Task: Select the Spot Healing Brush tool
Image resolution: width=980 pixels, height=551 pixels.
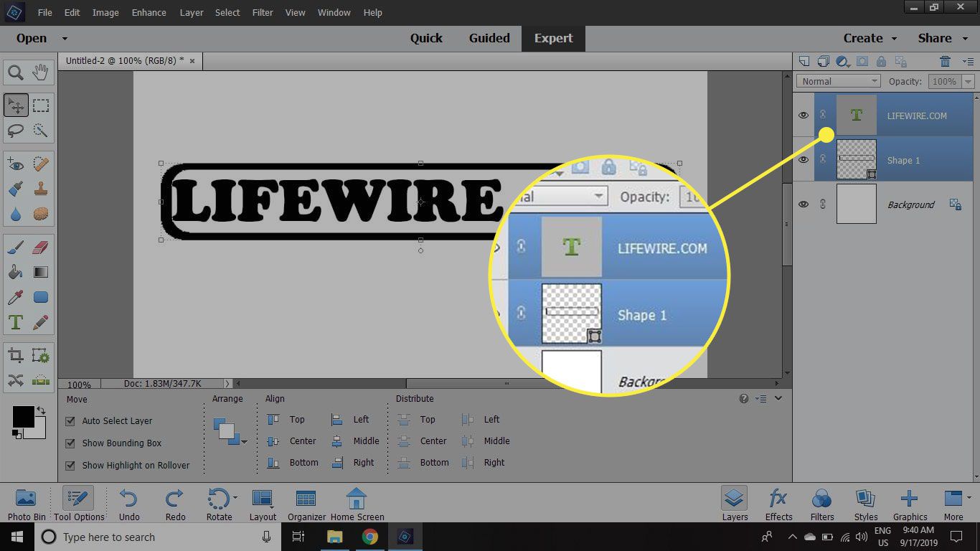Action: point(41,165)
